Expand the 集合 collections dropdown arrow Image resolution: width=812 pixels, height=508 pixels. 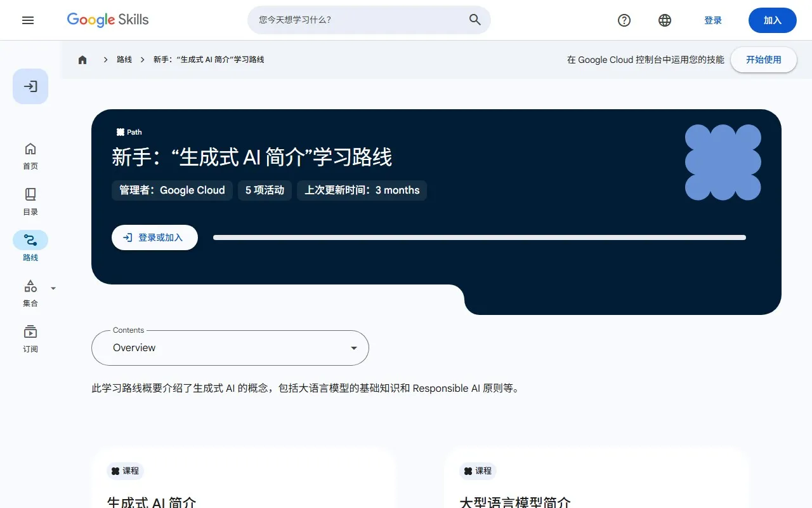tap(53, 288)
